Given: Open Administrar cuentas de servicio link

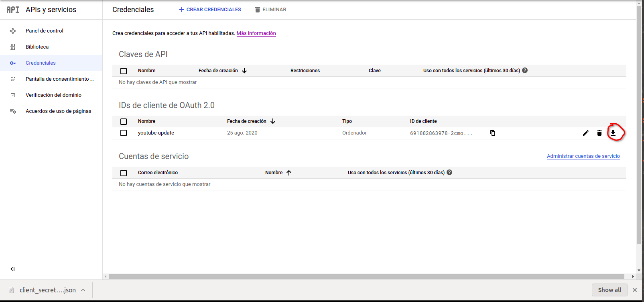Looking at the screenshot, I should pos(583,156).
